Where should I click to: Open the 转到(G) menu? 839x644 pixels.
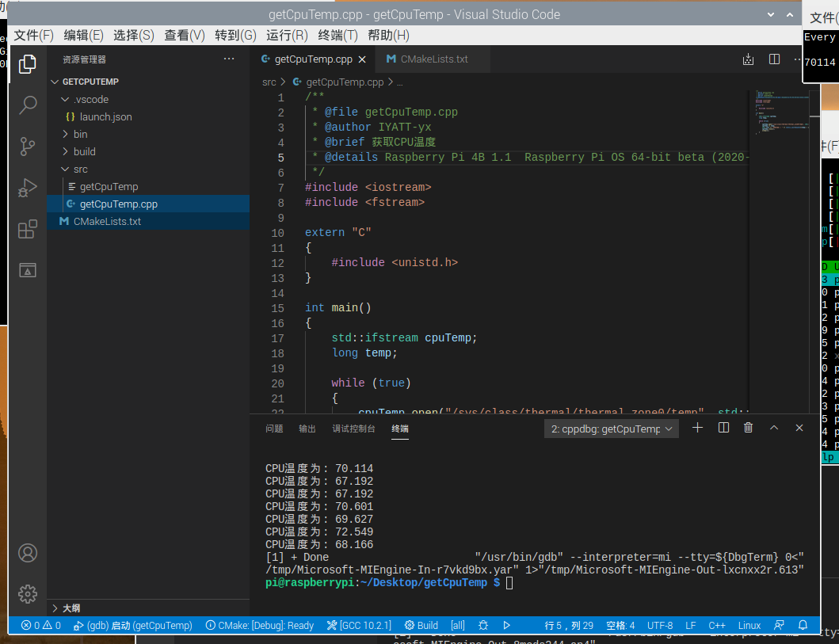[x=235, y=36]
